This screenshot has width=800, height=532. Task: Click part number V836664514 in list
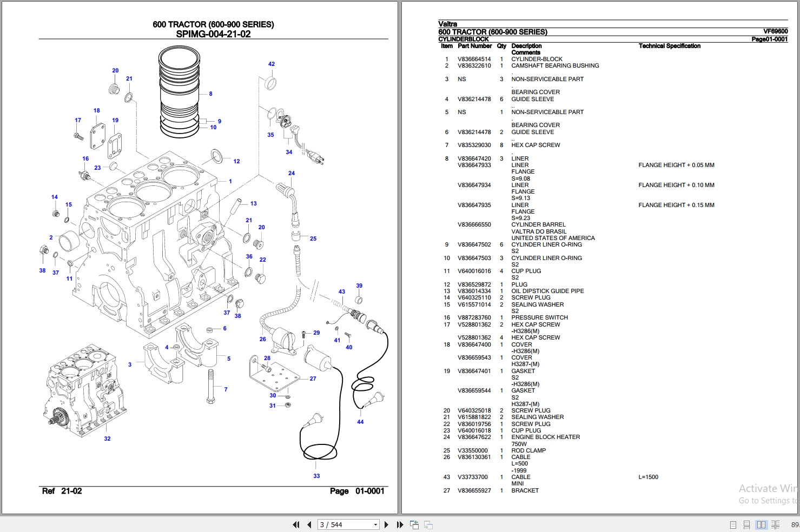[474, 59]
